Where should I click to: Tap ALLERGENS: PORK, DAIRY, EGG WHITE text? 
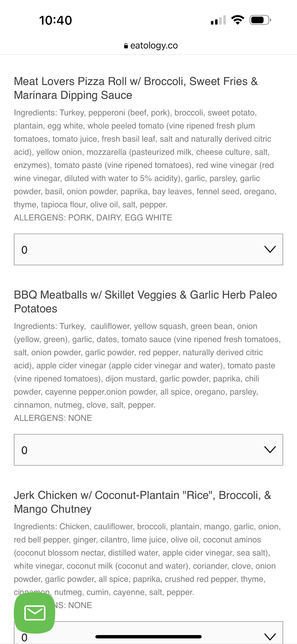tap(93, 218)
